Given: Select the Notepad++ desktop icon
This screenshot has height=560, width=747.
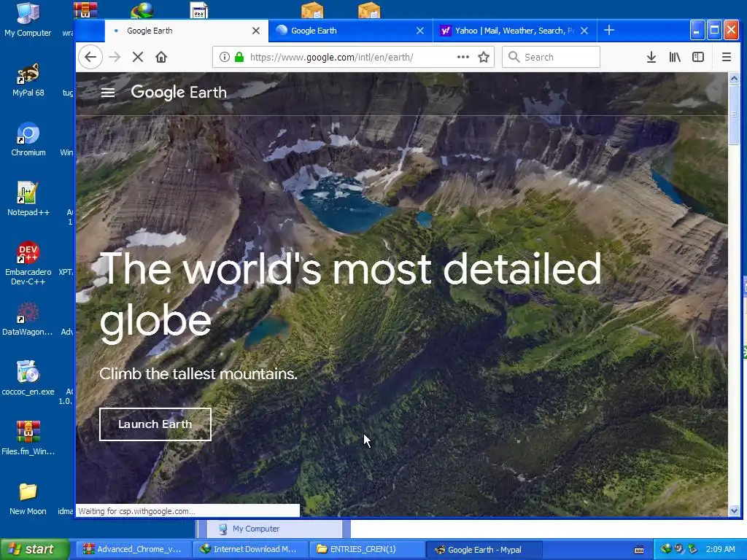Looking at the screenshot, I should coord(28,200).
